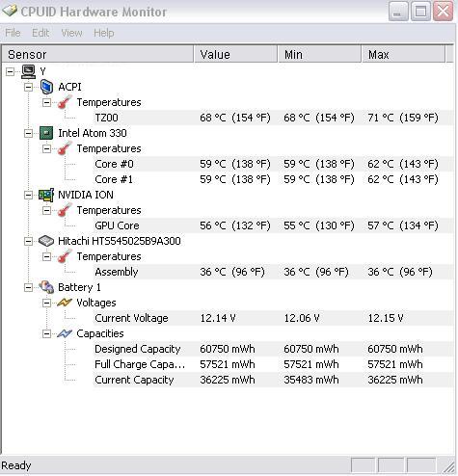Screen dimensions: 458x476
Task: Click the computer icon next to Y
Action: [28, 71]
